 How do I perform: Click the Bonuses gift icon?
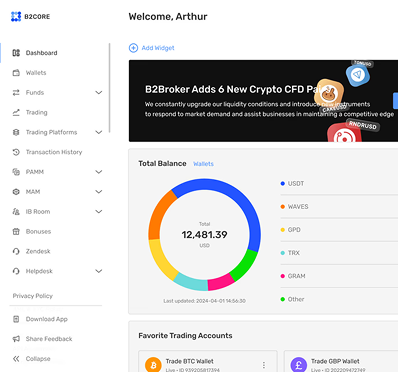pos(16,231)
